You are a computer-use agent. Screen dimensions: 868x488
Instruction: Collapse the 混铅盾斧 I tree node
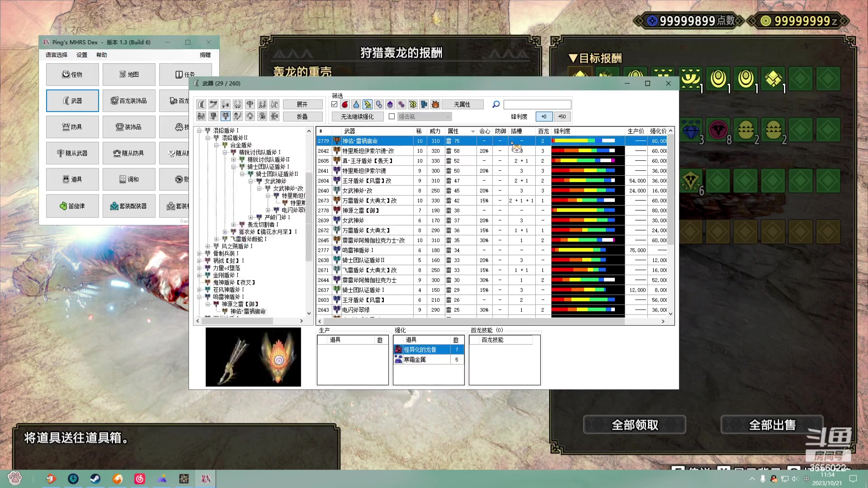[199, 131]
